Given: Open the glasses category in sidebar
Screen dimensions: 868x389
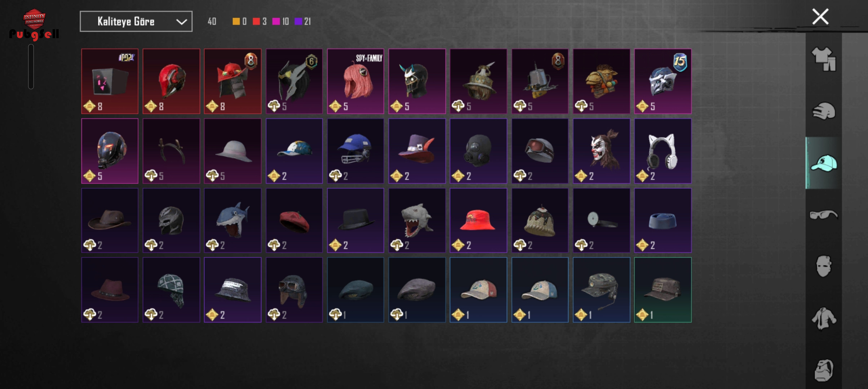Looking at the screenshot, I should click(824, 215).
